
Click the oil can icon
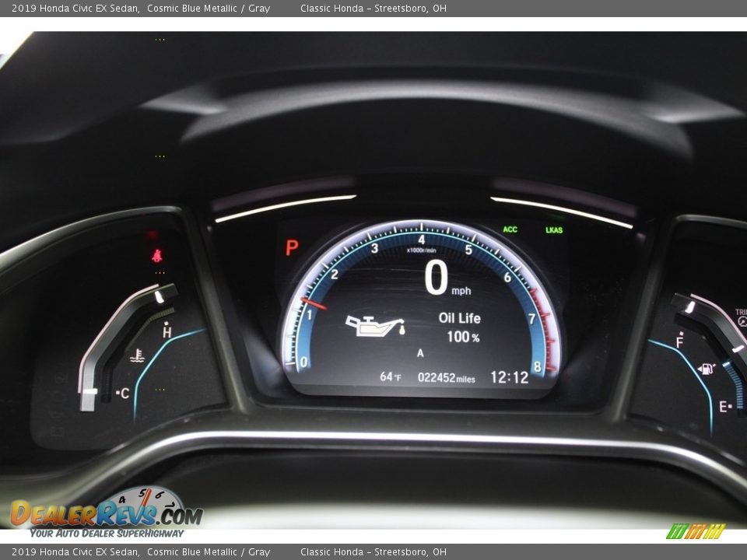(x=375, y=326)
